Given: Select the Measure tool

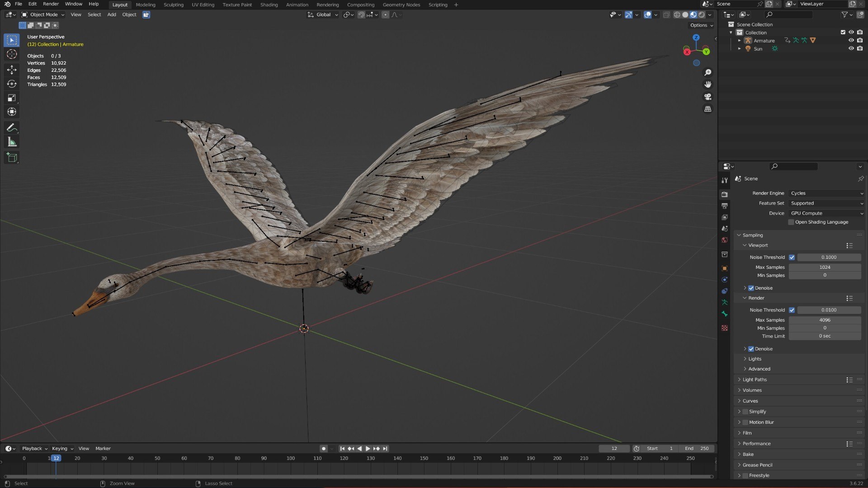Looking at the screenshot, I should click(12, 142).
